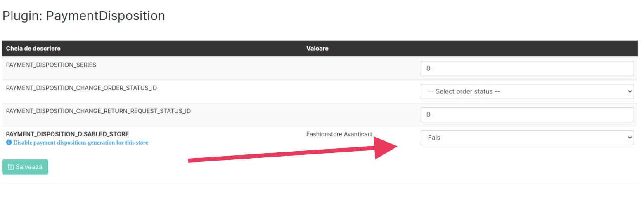The height and width of the screenshot is (208, 644).
Task: Click the blue info icon under DISABLED_STORE
Action: (9, 143)
